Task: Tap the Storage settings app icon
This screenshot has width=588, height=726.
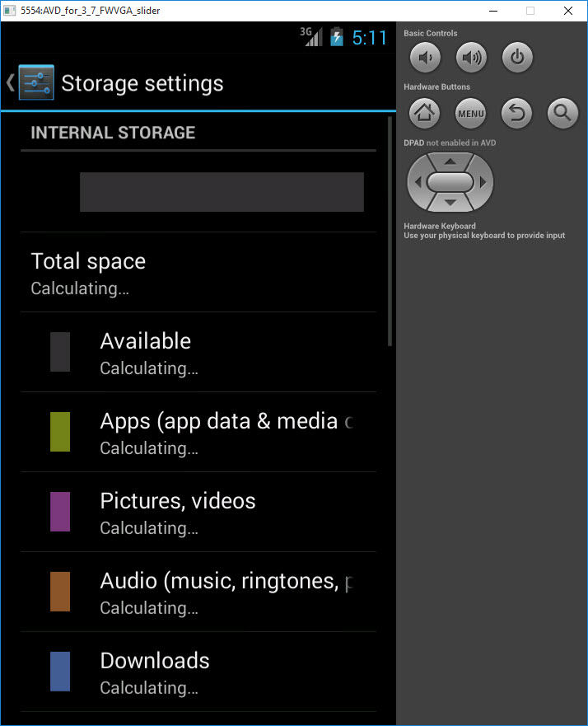Action: (36, 82)
